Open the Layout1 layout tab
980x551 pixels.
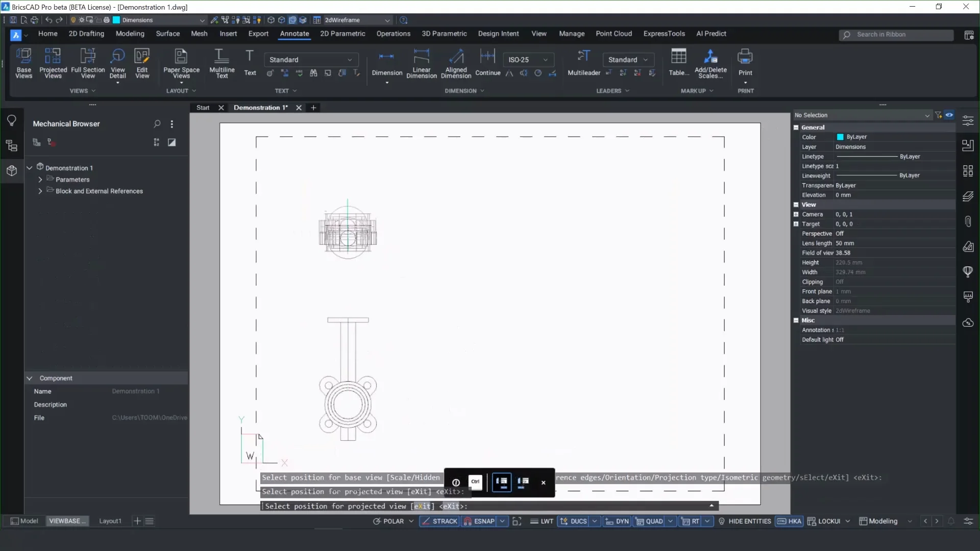[x=110, y=521]
